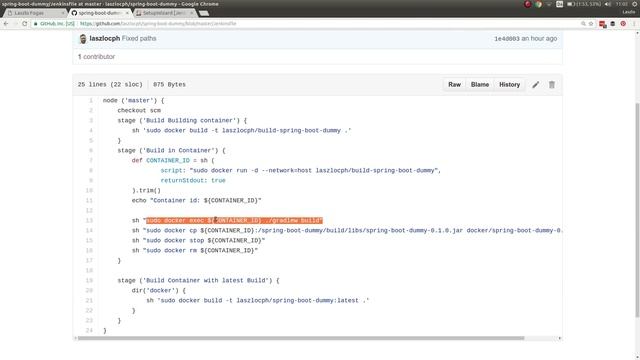
Task: Open the red extension icon in Chrome toolbar
Action: click(602, 24)
